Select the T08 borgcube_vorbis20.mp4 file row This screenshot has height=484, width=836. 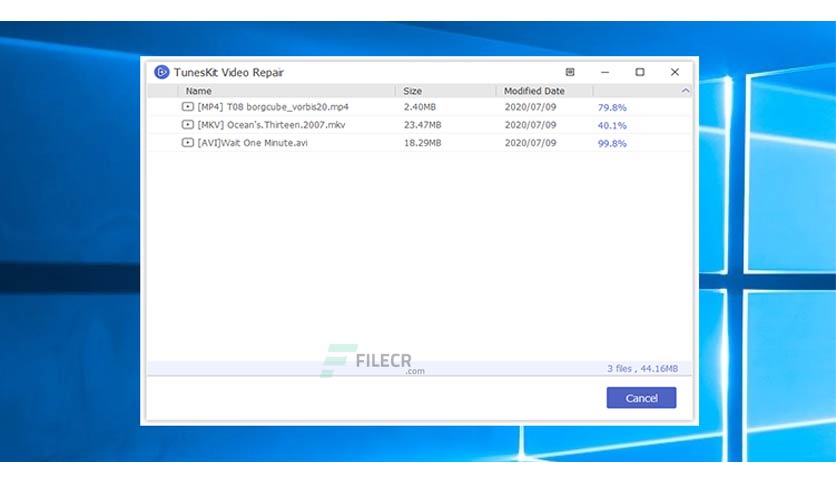420,107
